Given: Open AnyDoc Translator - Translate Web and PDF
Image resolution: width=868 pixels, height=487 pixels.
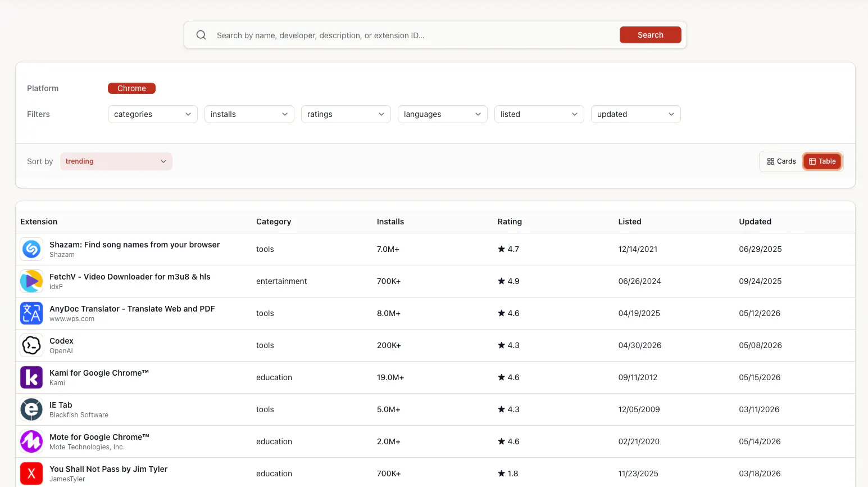Looking at the screenshot, I should pyautogui.click(x=132, y=309).
